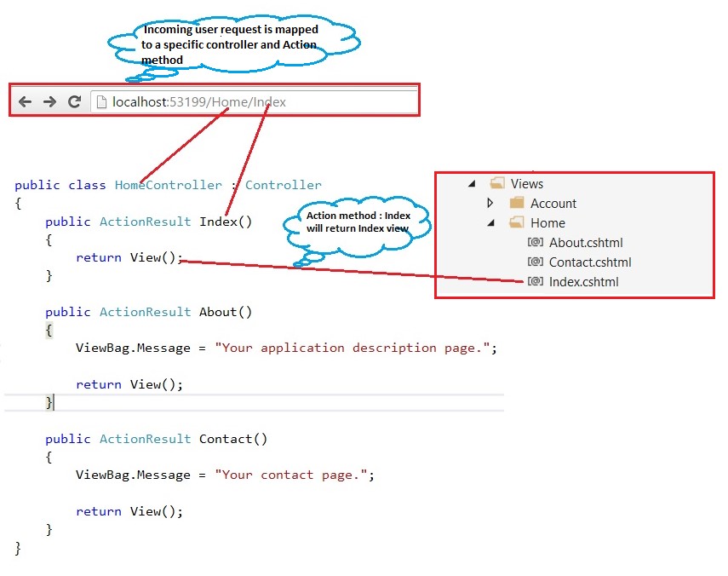Viewport: 728px width, 576px height.
Task: Collapse the Views tree node
Action: click(x=472, y=183)
